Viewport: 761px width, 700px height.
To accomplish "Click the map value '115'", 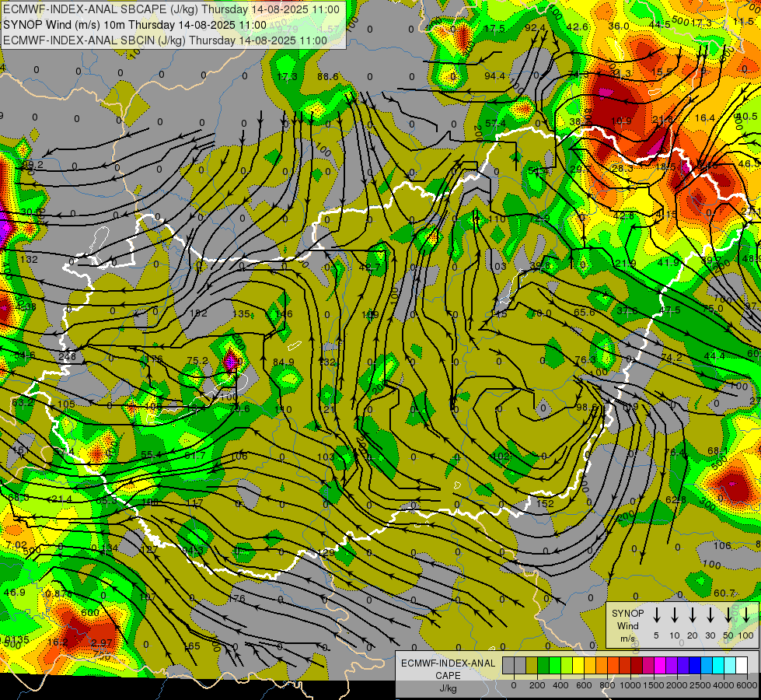I will pos(499,313).
